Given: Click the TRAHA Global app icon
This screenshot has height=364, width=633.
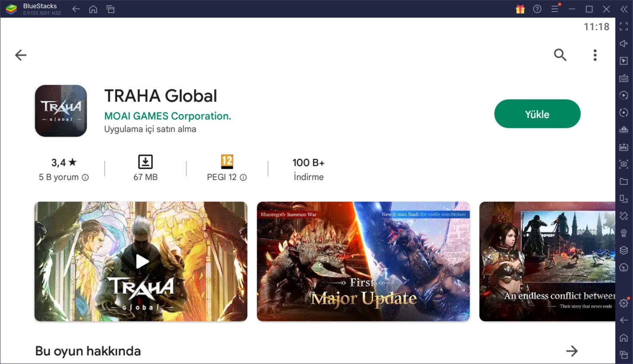Looking at the screenshot, I should 61,111.
